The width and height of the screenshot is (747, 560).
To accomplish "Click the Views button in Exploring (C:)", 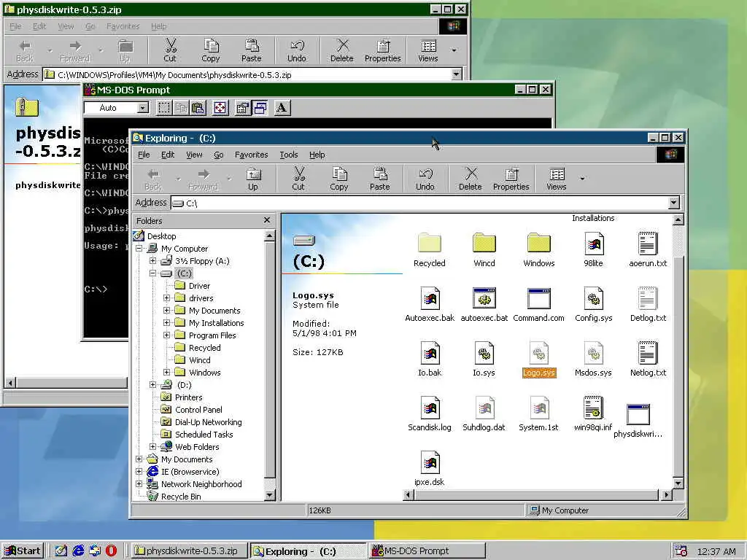I will pyautogui.click(x=557, y=179).
